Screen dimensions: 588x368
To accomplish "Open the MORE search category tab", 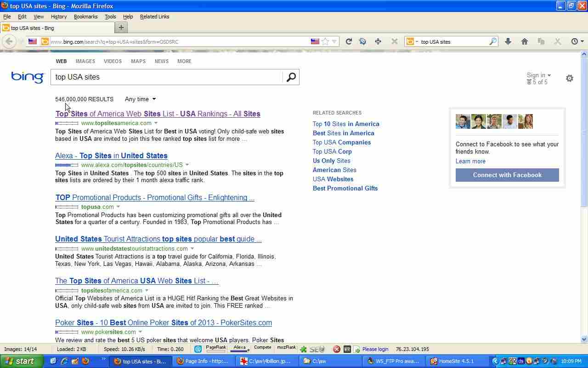I will coord(184,61).
